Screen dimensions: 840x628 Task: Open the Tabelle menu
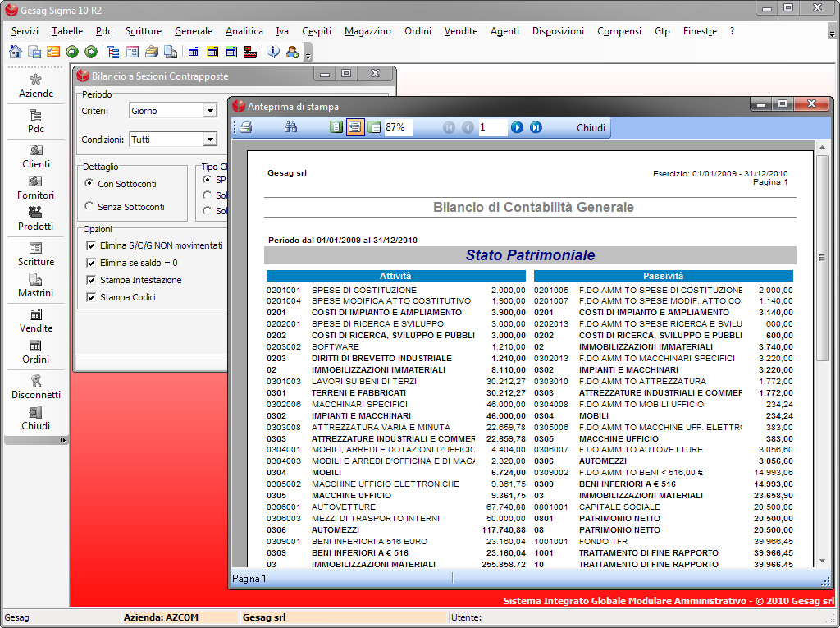(x=67, y=31)
